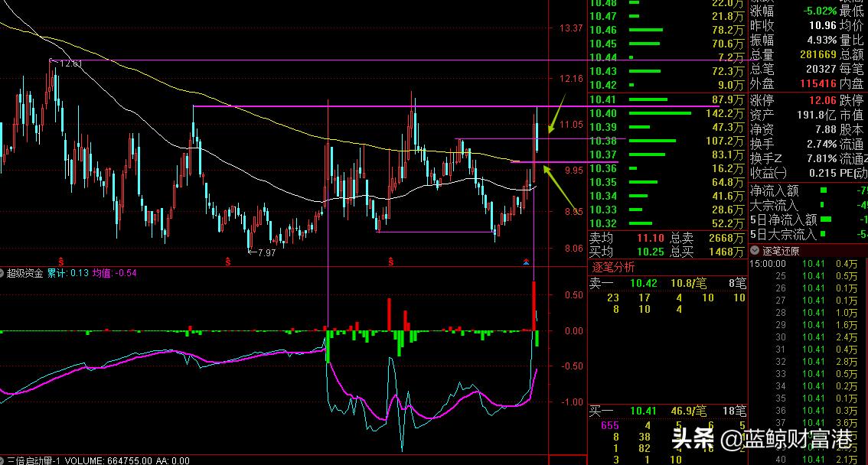The image size is (868, 465).
Task: Click the first red $ marker on the chart axis
Action: pos(61,262)
